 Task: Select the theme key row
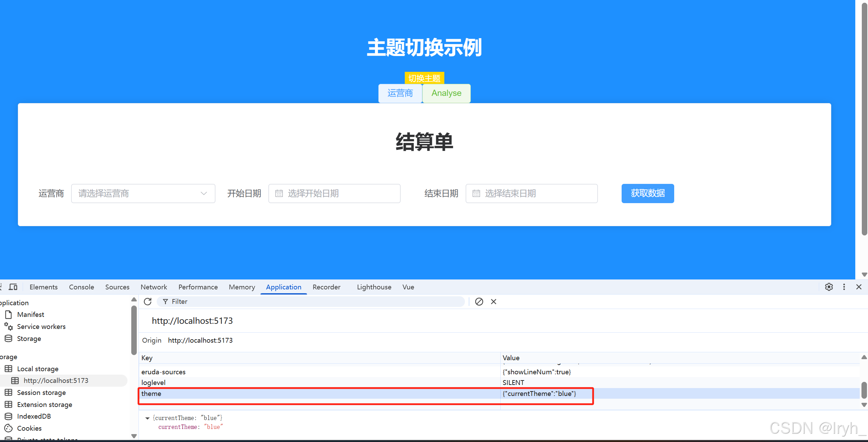click(x=320, y=394)
